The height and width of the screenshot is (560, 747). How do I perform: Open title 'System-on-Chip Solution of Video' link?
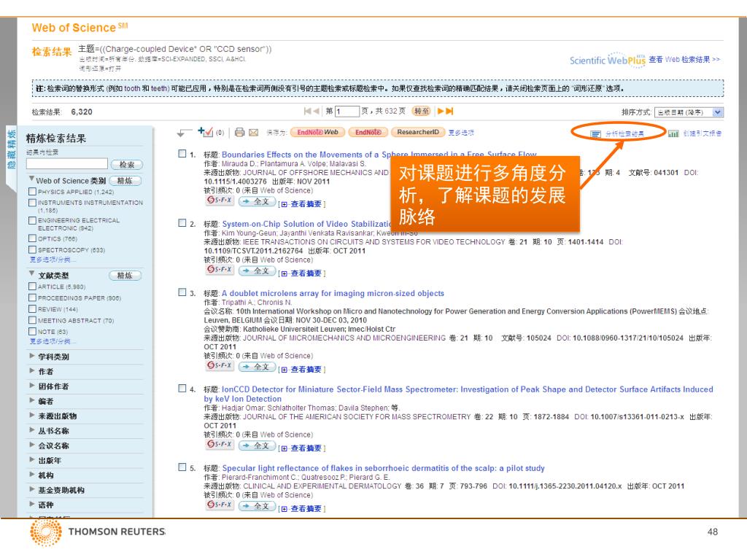(307, 224)
